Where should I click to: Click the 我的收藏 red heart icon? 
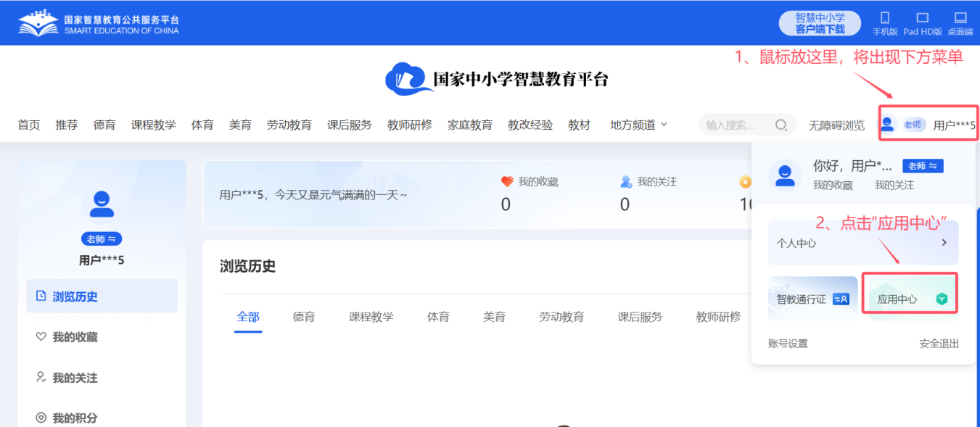coord(507,182)
